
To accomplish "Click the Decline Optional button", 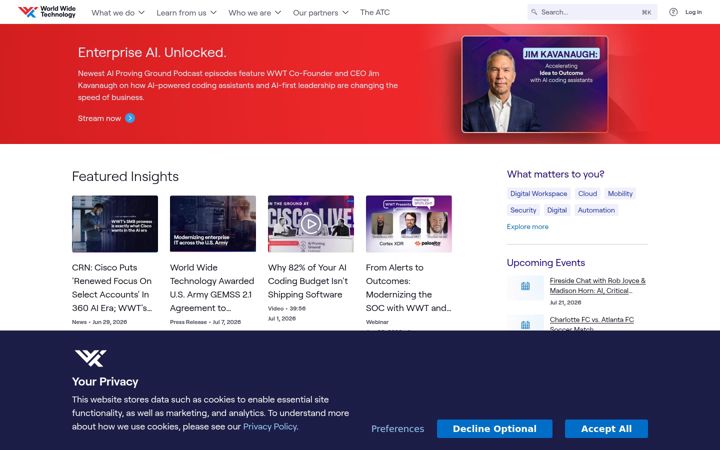I will point(495,429).
